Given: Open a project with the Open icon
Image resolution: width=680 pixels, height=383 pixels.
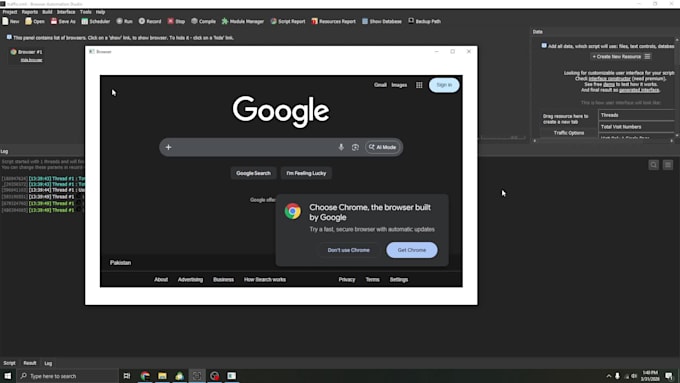Looking at the screenshot, I should [x=35, y=21].
